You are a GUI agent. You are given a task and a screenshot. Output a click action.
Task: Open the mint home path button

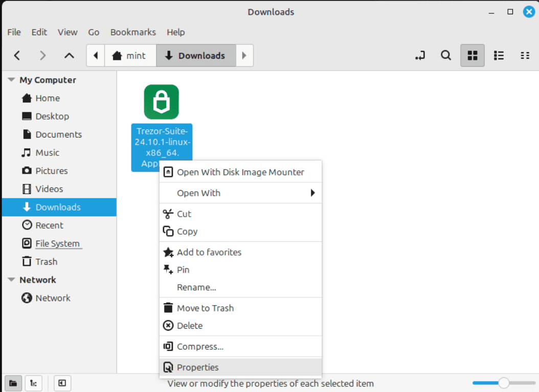coord(130,55)
